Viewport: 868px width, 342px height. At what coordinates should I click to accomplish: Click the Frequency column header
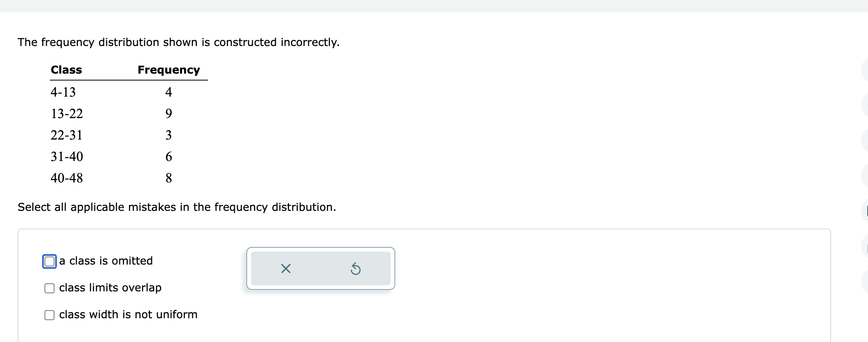coord(168,69)
